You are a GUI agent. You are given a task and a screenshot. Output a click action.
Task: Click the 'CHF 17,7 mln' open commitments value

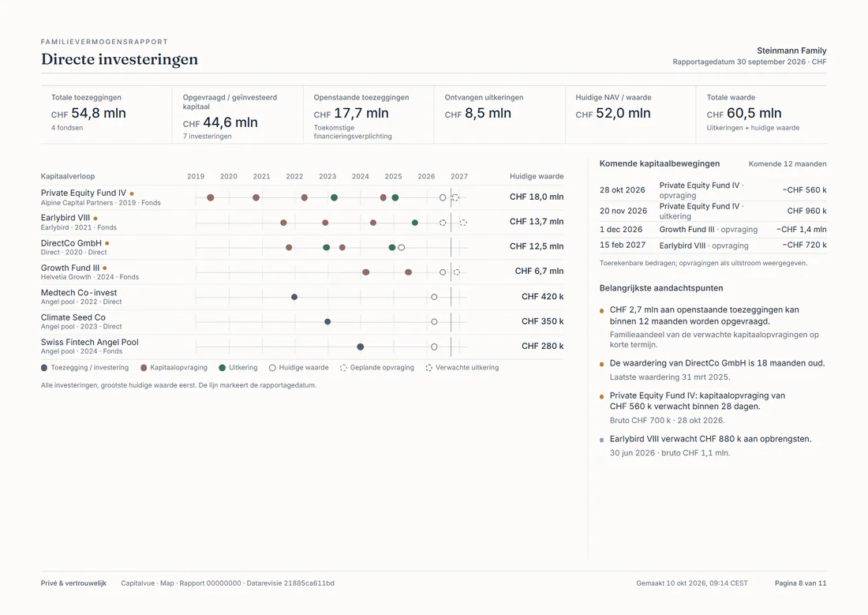pyautogui.click(x=351, y=114)
